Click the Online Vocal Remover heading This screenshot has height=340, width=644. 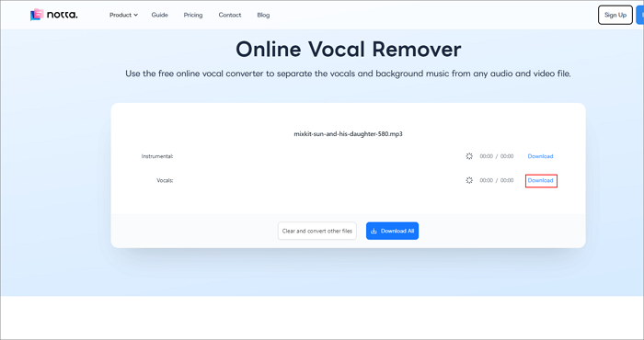click(349, 50)
